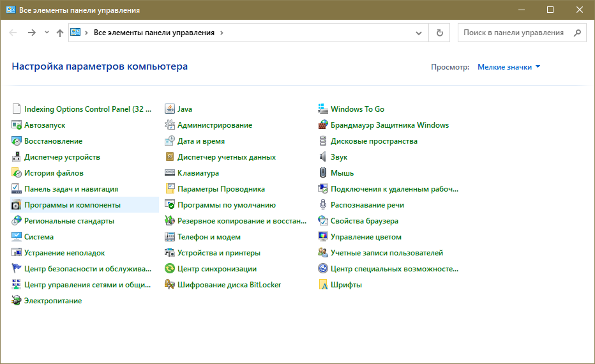Click the Поиск в панели управления field
This screenshot has height=364, width=595.
(x=514, y=33)
